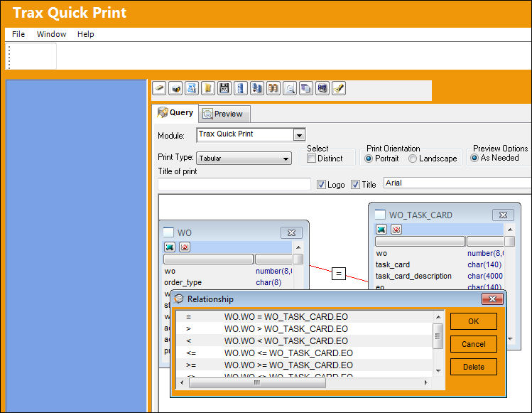Close the WO_TASK_CARD table box
532x413 pixels.
pyautogui.click(x=503, y=215)
